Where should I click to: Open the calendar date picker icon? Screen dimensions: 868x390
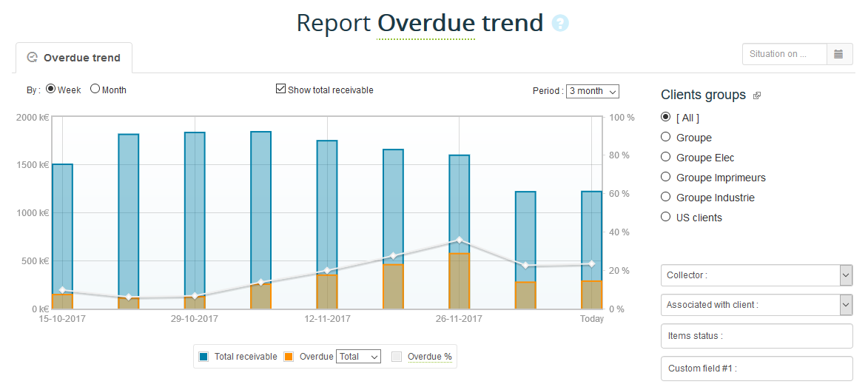point(838,54)
